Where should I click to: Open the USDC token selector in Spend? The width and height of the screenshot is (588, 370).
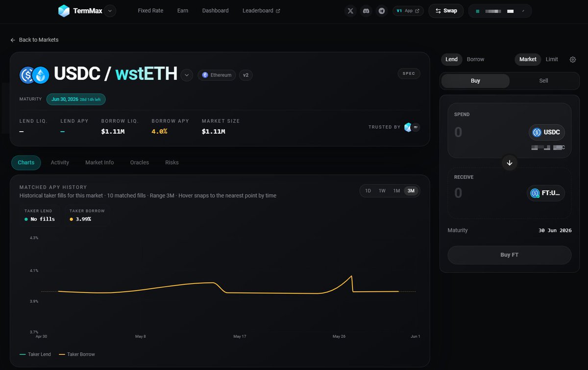point(547,132)
